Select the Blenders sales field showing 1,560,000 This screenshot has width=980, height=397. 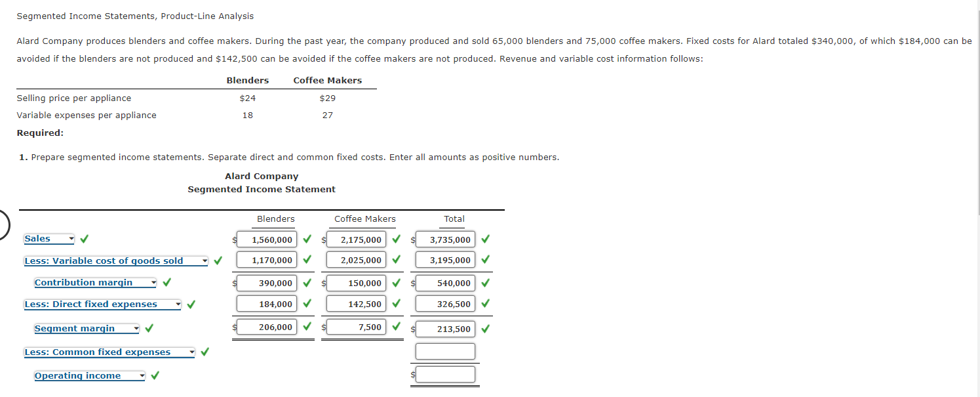pos(266,240)
